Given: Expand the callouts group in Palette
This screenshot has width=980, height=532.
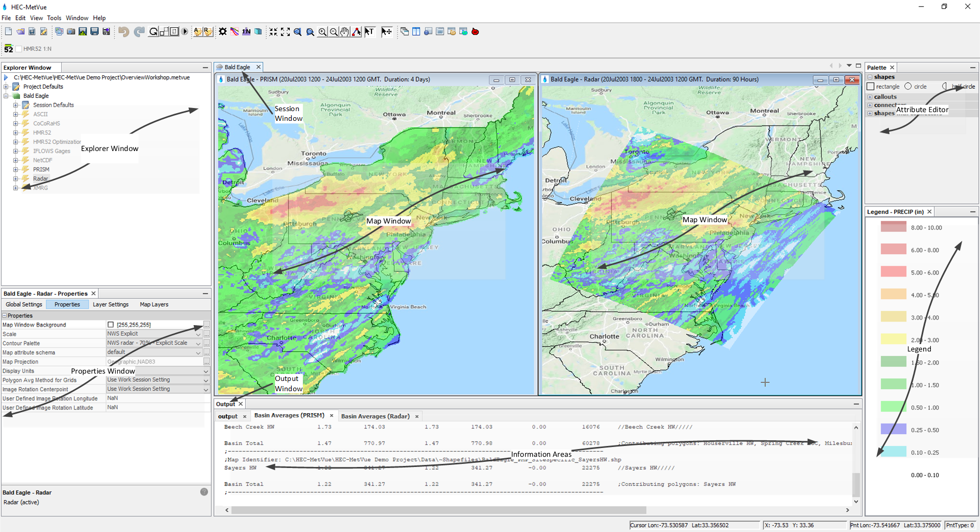Looking at the screenshot, I should pyautogui.click(x=870, y=97).
